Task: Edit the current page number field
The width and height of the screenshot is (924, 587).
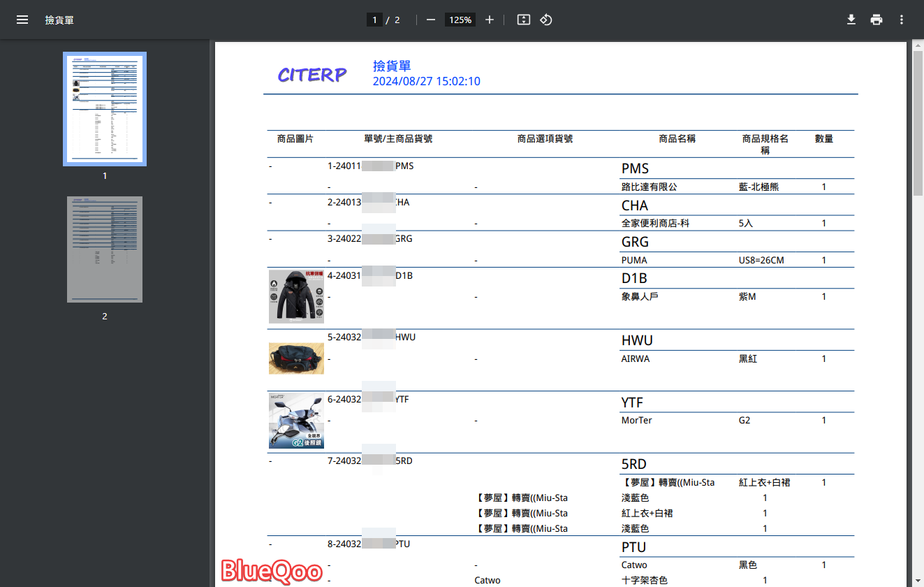Action: coord(375,20)
